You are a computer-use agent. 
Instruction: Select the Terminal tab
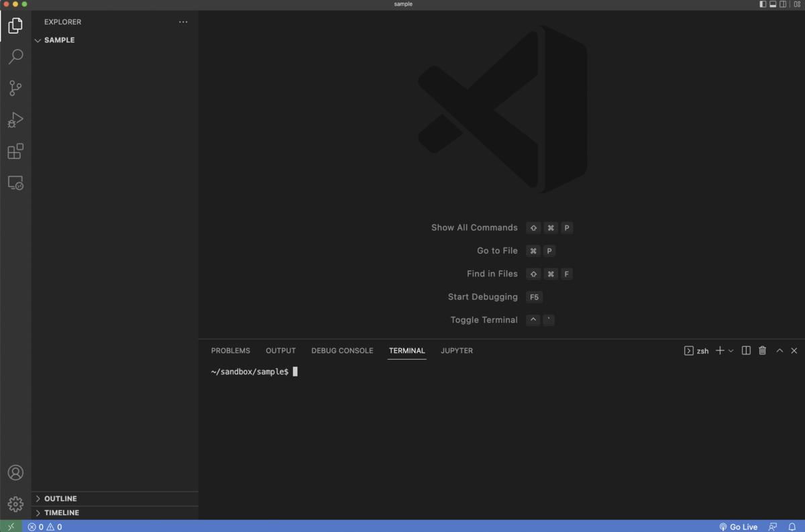tap(407, 351)
